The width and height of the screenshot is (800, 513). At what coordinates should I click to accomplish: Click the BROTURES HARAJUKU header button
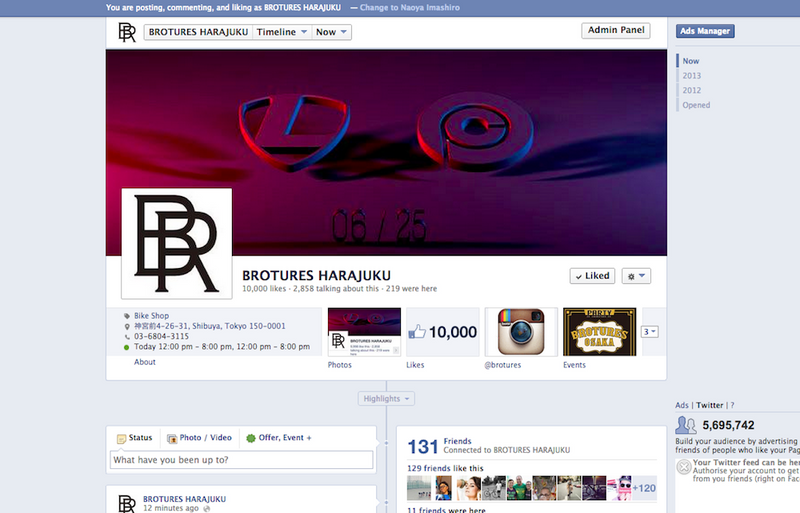click(198, 32)
